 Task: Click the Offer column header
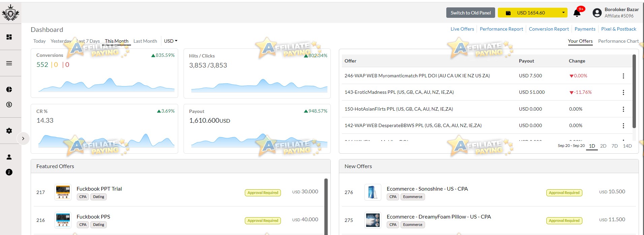point(350,61)
